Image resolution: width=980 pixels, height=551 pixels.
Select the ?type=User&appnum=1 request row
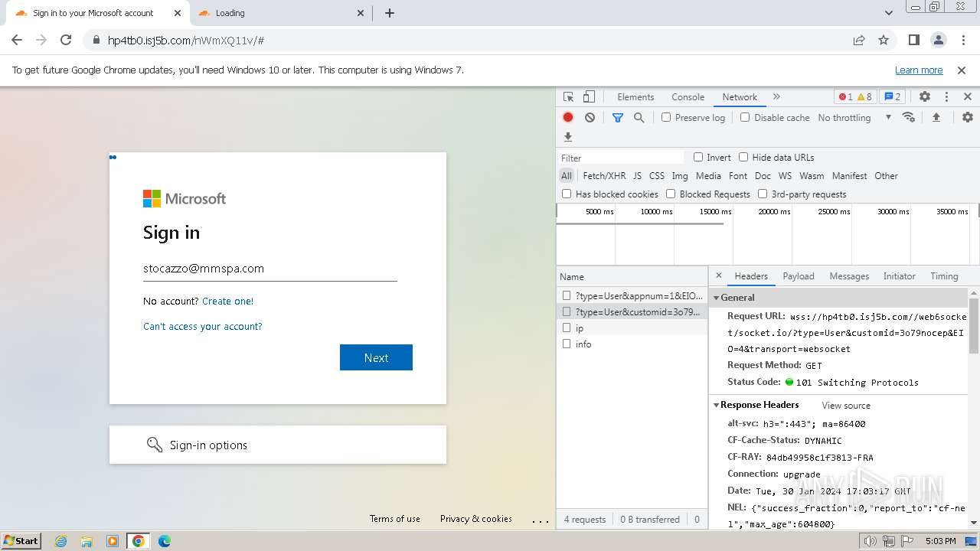click(632, 295)
